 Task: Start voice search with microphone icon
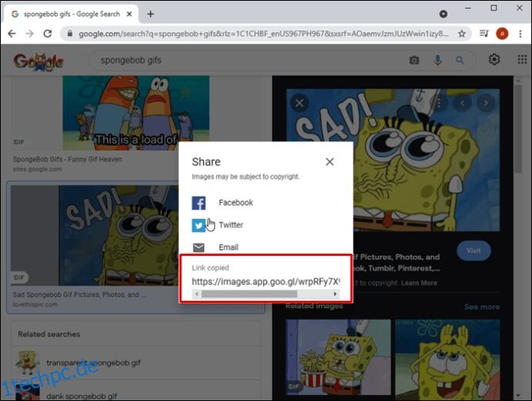438,60
